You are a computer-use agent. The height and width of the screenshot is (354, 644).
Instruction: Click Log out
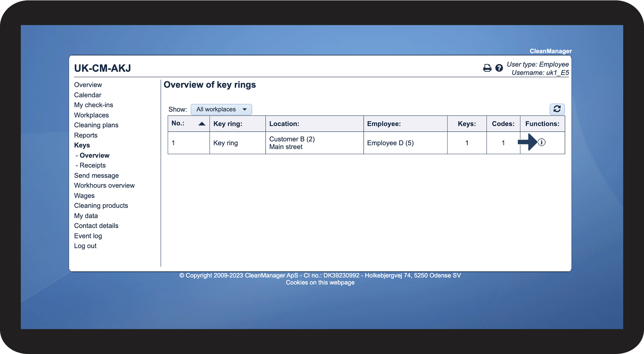coord(85,246)
